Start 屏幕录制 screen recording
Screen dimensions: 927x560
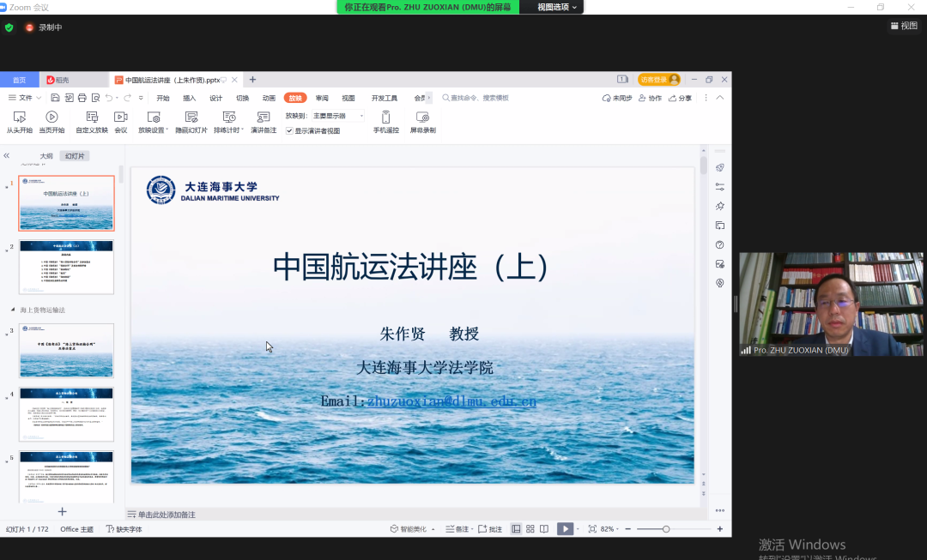[422, 117]
